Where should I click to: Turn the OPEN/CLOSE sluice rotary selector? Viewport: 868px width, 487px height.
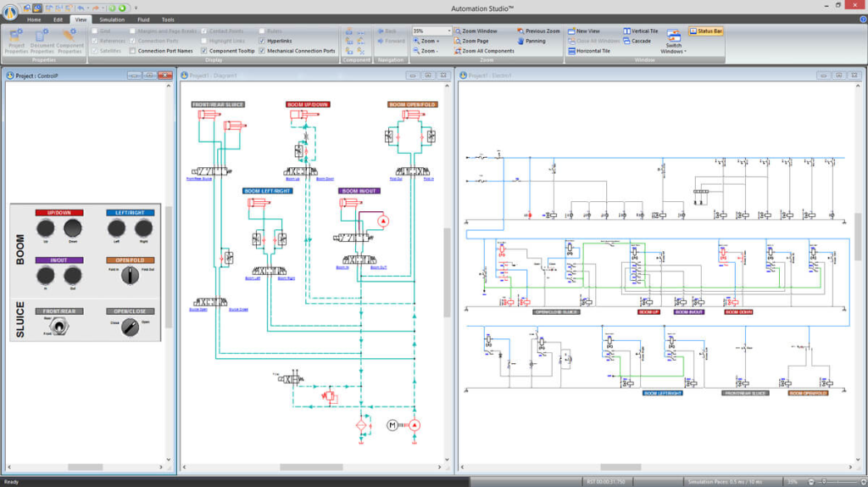coord(130,327)
